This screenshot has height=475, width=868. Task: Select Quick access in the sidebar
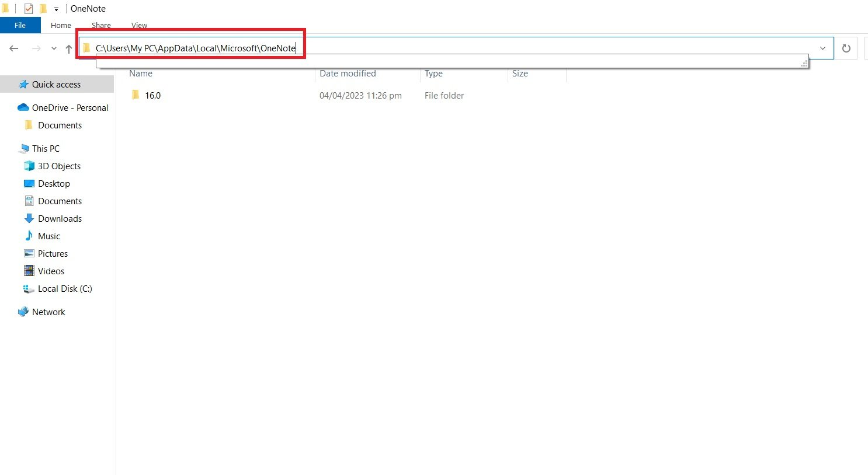click(x=57, y=84)
